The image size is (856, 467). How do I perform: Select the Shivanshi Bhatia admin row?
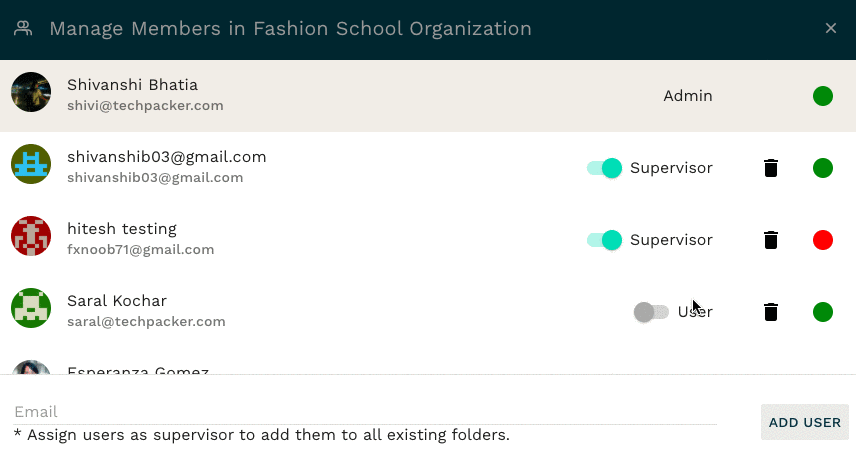(428, 96)
